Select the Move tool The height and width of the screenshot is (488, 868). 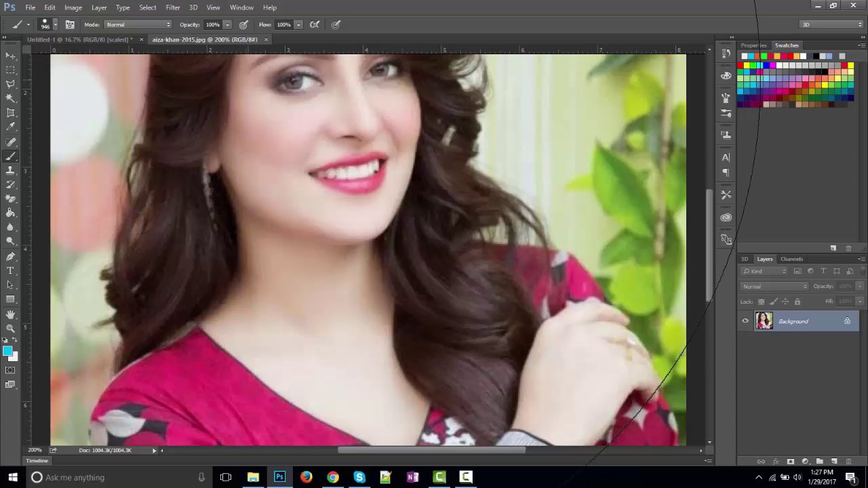(10, 56)
